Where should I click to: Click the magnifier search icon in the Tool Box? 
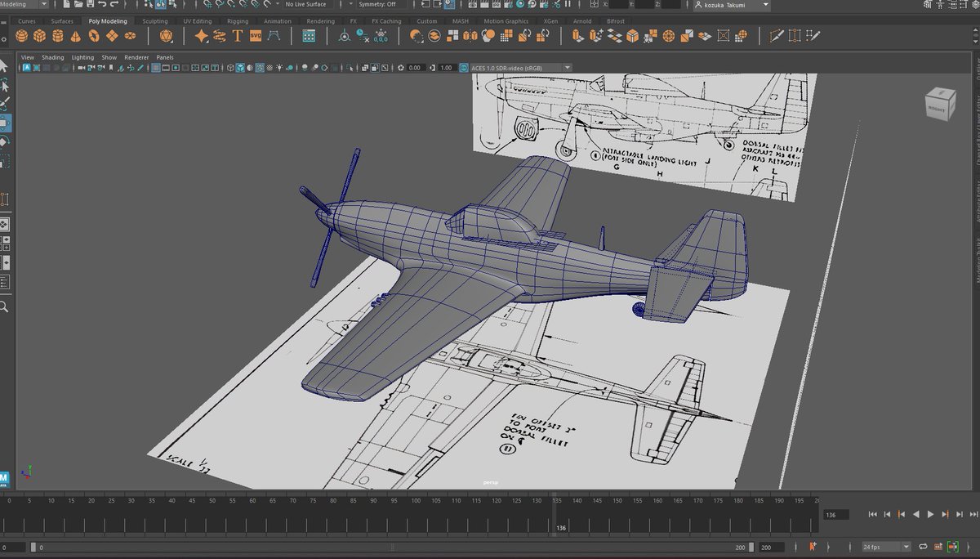4,307
